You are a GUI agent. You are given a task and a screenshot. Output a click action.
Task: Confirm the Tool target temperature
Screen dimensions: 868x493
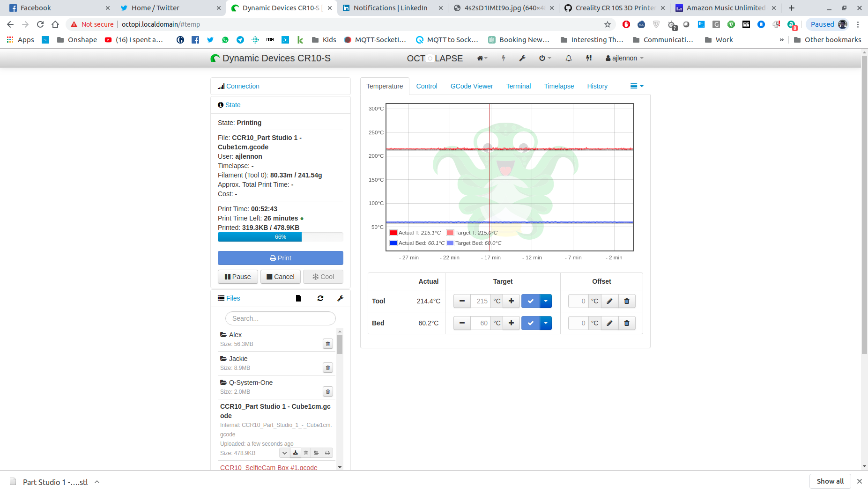pyautogui.click(x=531, y=301)
